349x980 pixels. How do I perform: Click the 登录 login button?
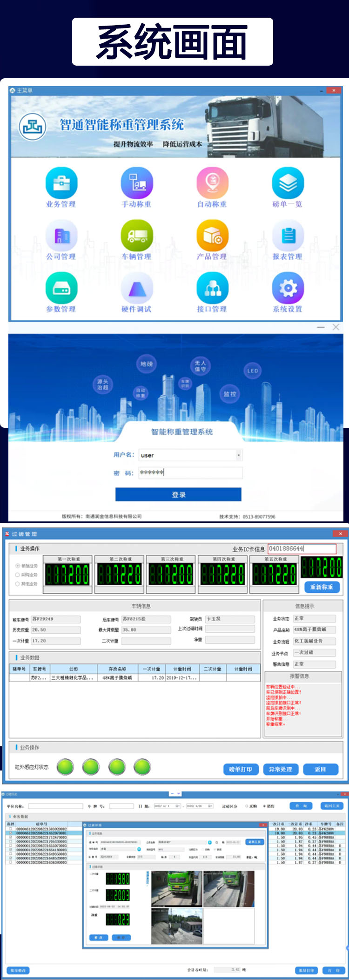178,494
